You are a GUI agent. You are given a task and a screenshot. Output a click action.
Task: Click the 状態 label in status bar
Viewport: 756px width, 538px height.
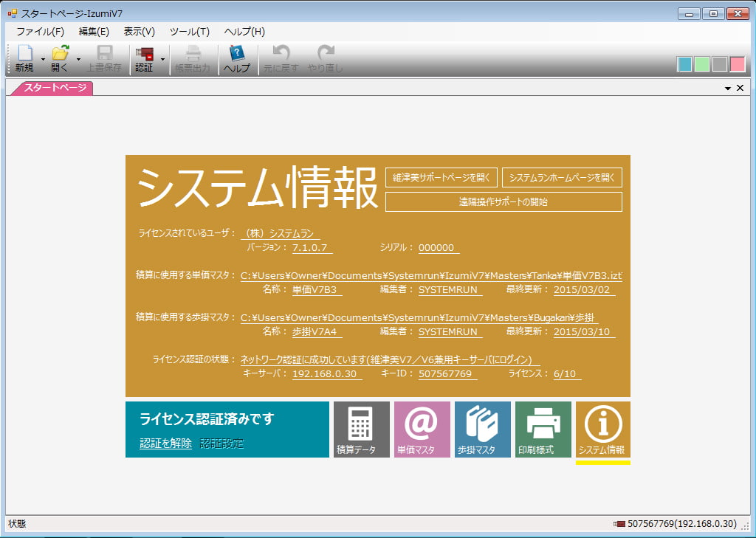pos(18,524)
